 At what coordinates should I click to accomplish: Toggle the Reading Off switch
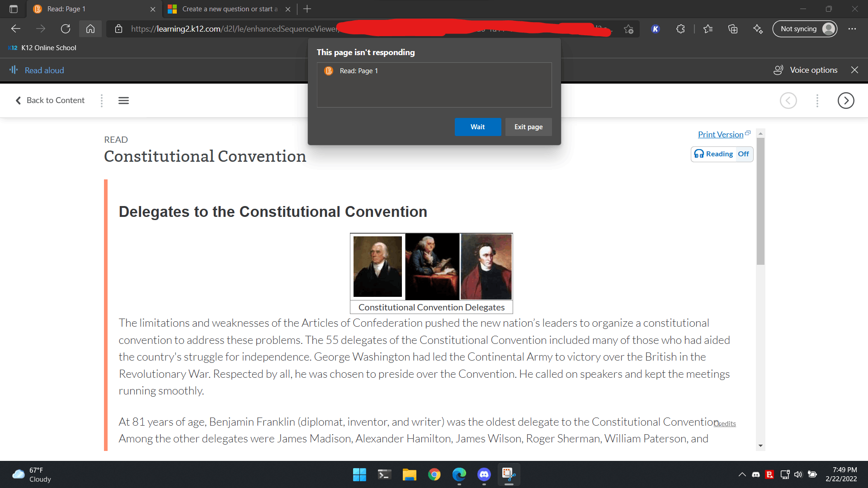(722, 154)
